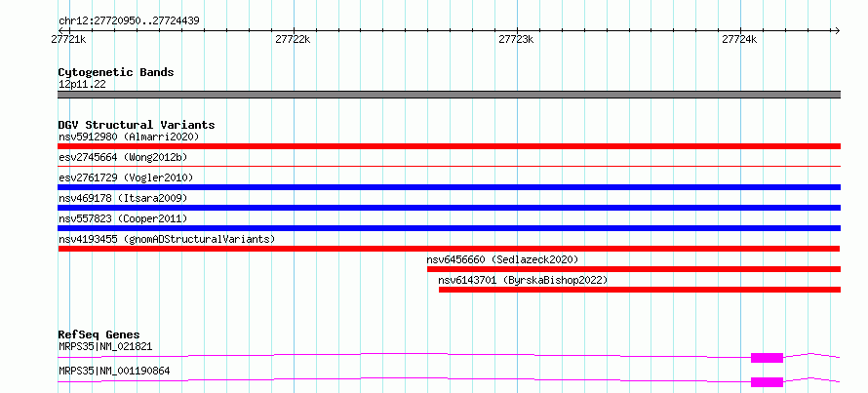
Task: Click the nsv5912980 (Almarri2020) red variant bar
Action: tap(449, 146)
